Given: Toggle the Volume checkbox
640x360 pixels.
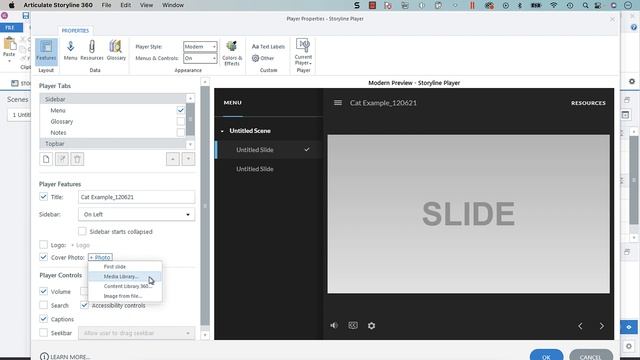Looking at the screenshot, I should (44, 291).
